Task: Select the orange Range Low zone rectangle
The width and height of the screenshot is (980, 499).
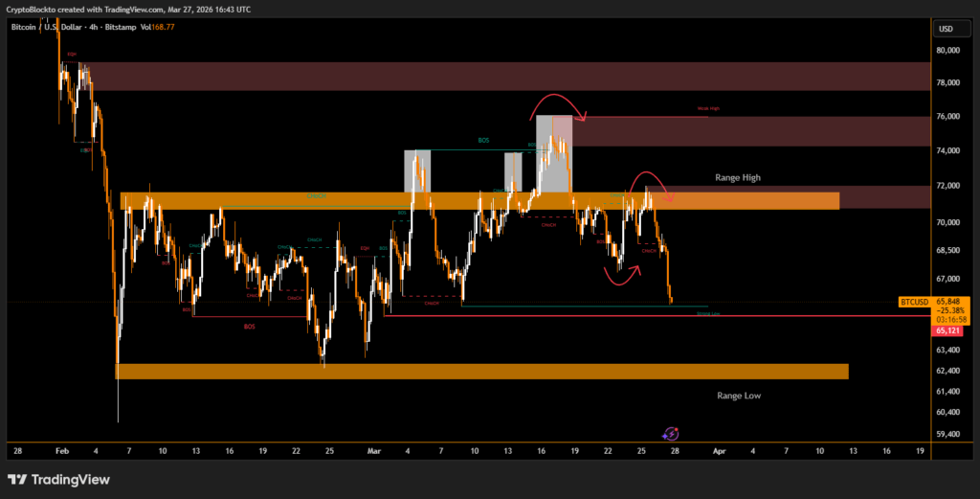Action: coord(481,371)
